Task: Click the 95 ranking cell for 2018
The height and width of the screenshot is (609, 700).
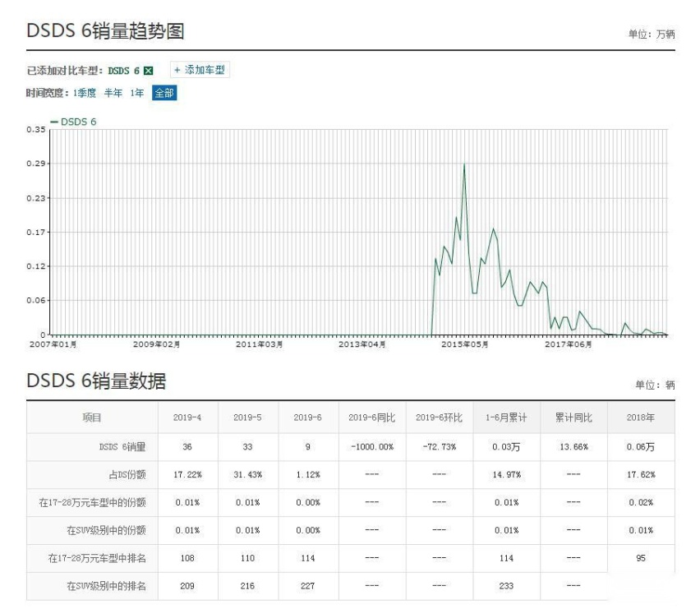Action: [641, 558]
